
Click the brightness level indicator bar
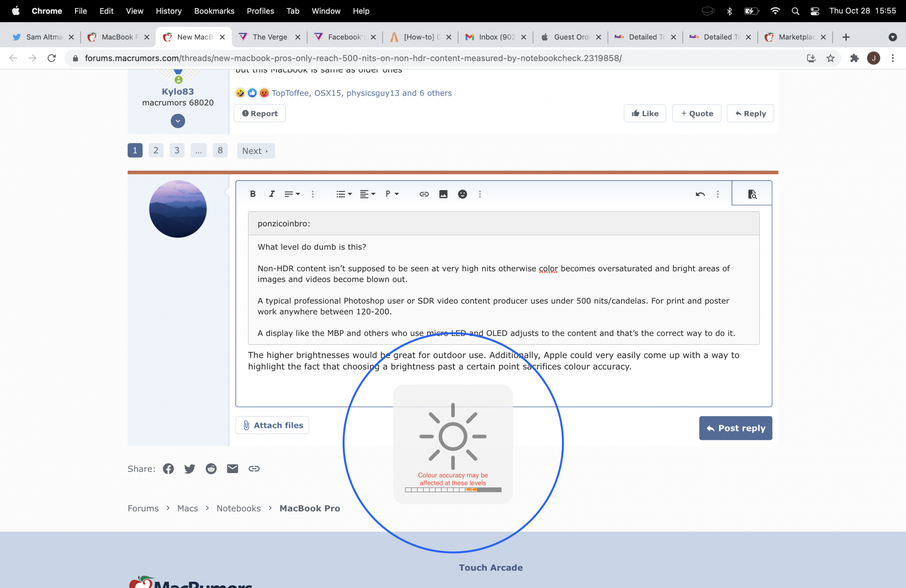coord(453,490)
